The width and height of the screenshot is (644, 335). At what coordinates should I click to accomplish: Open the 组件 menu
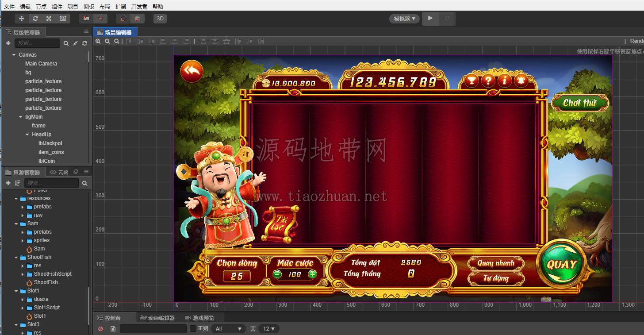coord(57,6)
